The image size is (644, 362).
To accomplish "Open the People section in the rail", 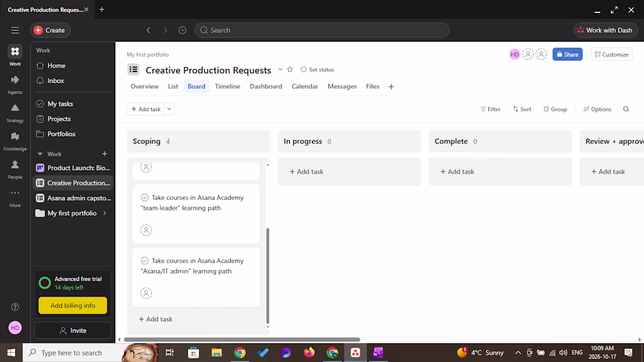I will (15, 170).
